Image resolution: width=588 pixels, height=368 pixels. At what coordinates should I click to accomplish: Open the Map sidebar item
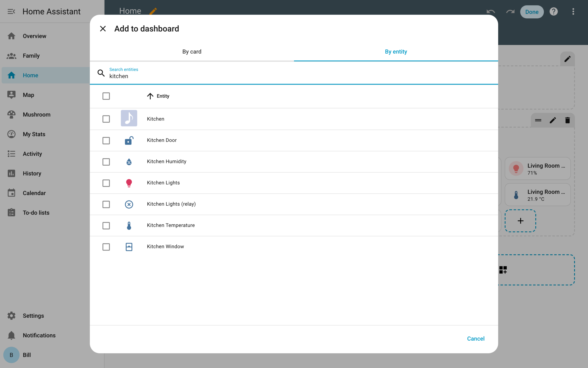pos(46,95)
